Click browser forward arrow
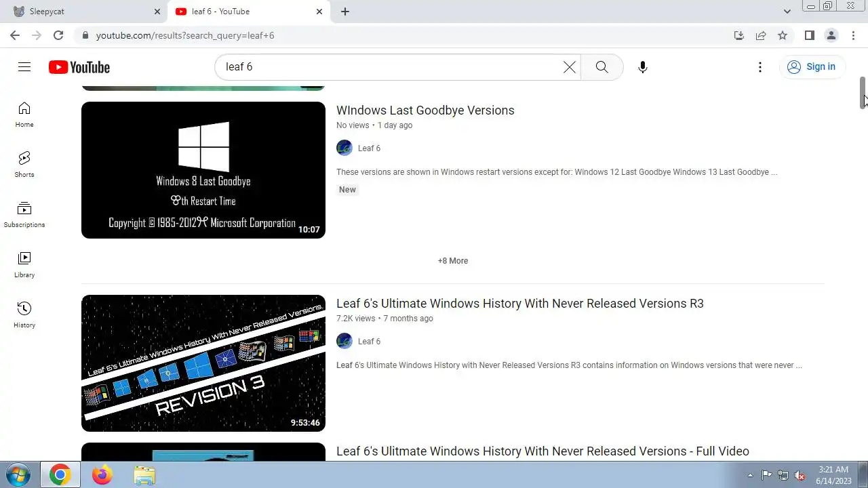This screenshot has width=868, height=488. tap(37, 35)
